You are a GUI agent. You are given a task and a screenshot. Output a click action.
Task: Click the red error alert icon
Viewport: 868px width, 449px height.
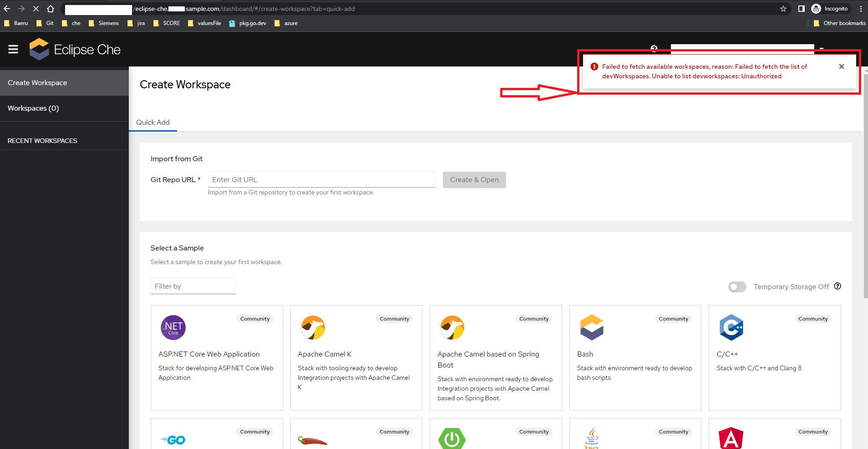594,66
